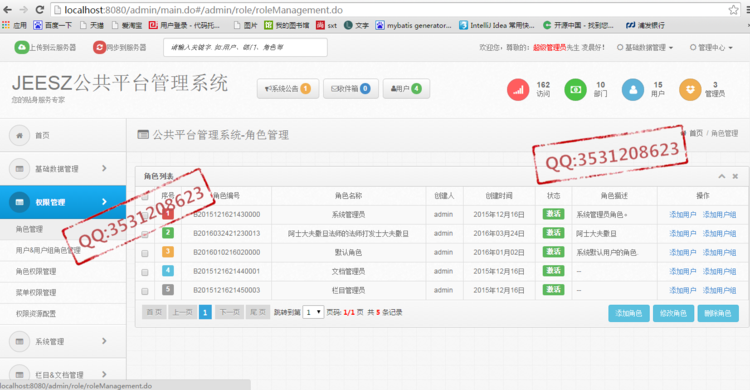Click the 首页 pagination button

click(x=154, y=312)
